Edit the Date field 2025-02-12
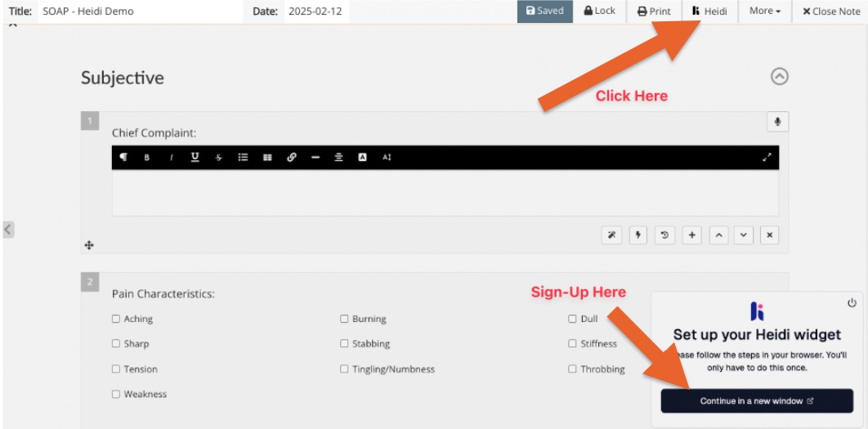Screen dimensions: 868x429 tap(316, 11)
